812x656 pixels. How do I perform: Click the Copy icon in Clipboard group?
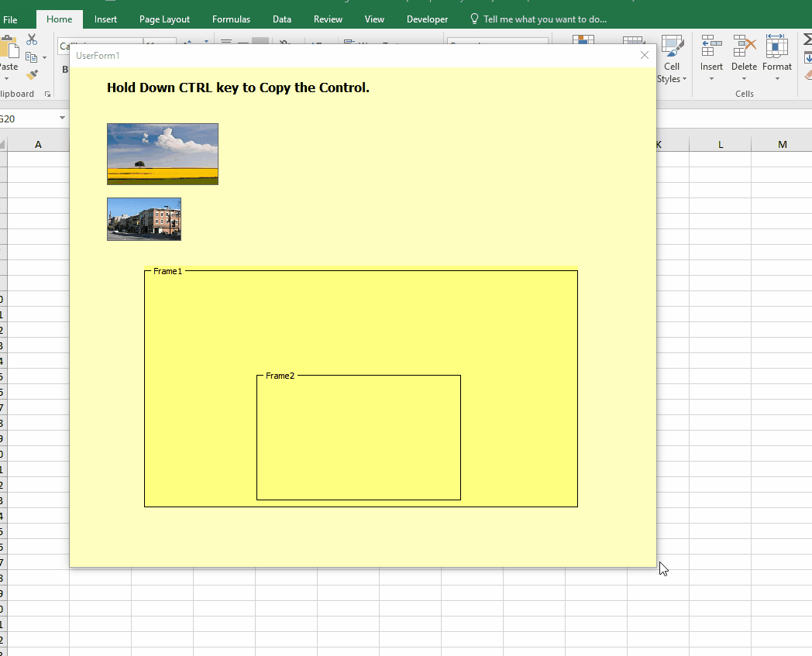31,57
